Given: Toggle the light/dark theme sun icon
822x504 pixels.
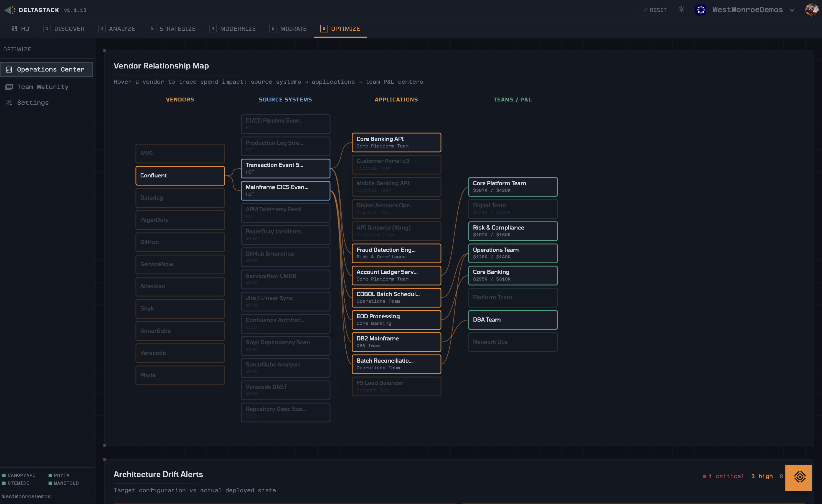Looking at the screenshot, I should pos(681,10).
